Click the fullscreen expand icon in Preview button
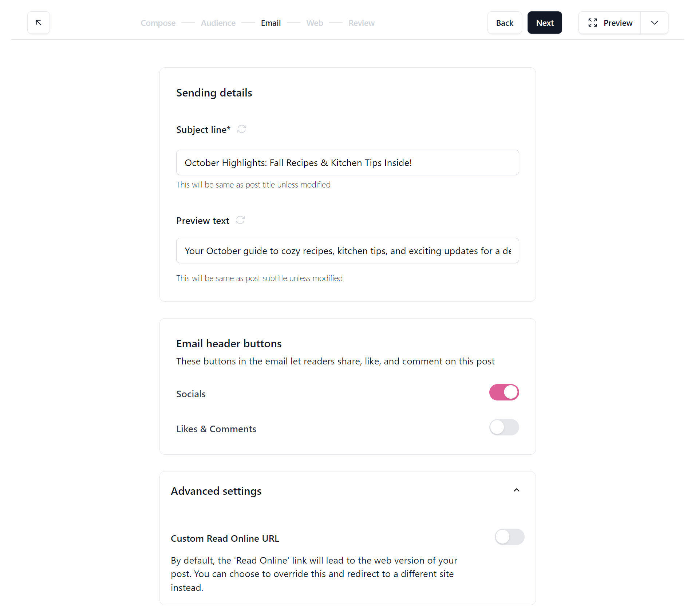 (x=592, y=23)
